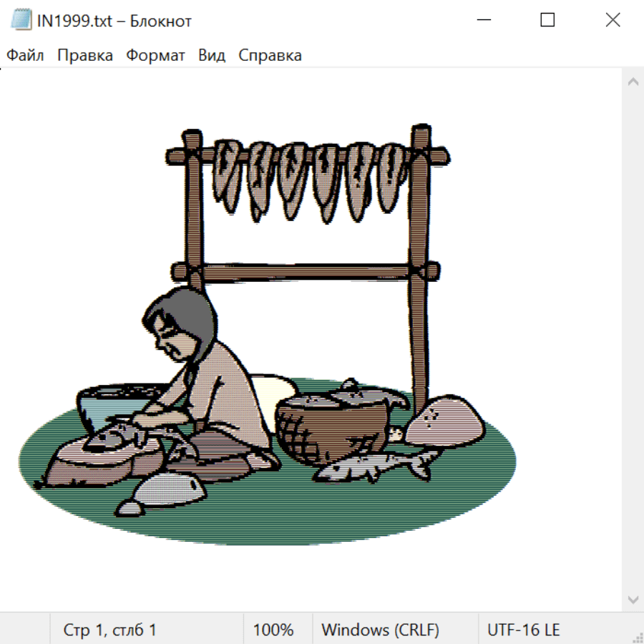Open the Правка menu

click(x=85, y=56)
